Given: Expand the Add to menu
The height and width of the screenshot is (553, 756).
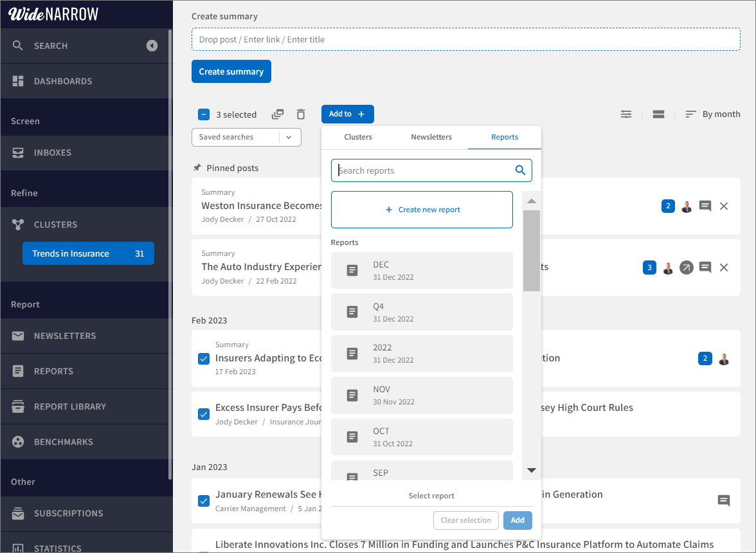Looking at the screenshot, I should pos(347,114).
